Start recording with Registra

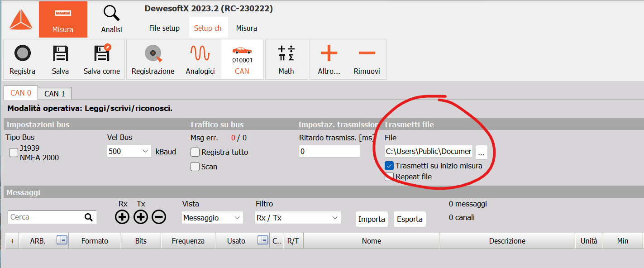(22, 59)
